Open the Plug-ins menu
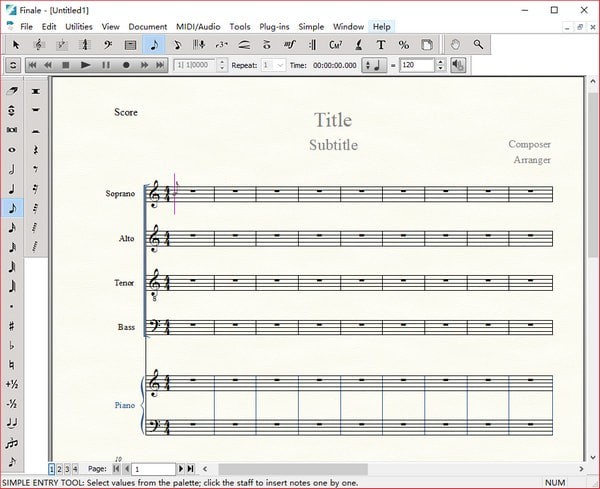Viewport: 600px width, 489px height. [x=273, y=26]
